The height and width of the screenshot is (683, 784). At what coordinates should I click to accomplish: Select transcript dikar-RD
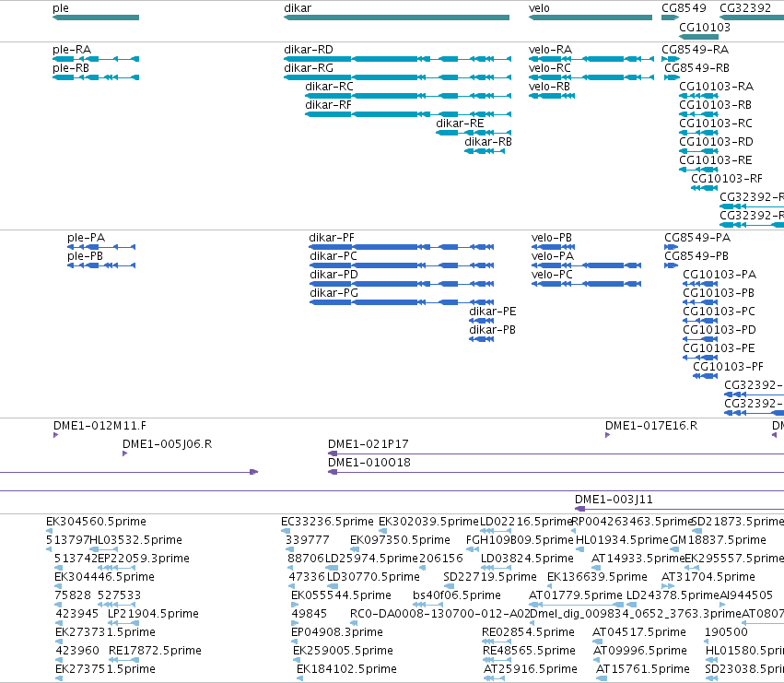tap(397, 59)
